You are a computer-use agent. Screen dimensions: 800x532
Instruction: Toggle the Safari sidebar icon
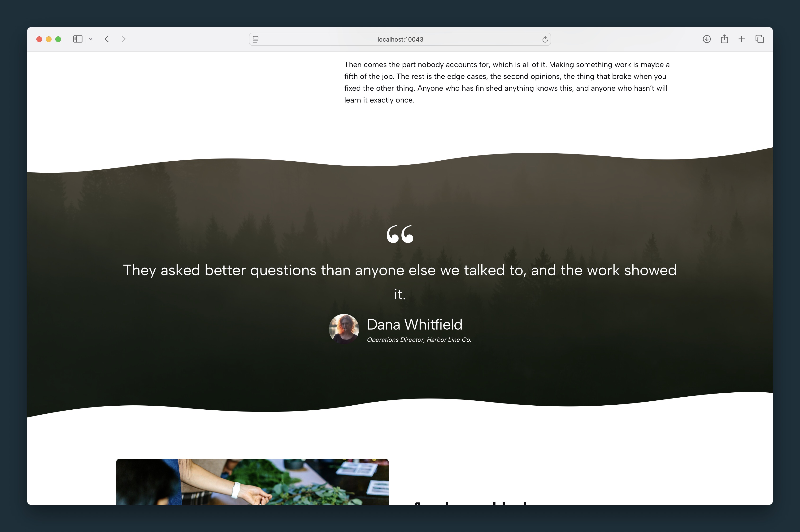(x=78, y=39)
